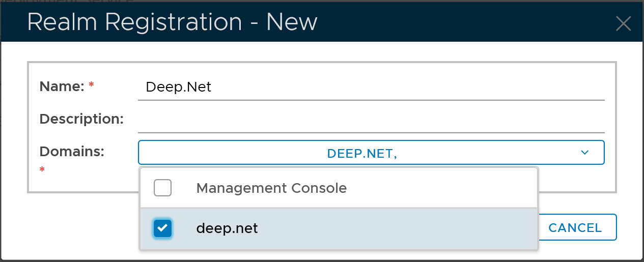The image size is (644, 262).
Task: Click the red asterisk below Domains
Action: click(x=42, y=169)
